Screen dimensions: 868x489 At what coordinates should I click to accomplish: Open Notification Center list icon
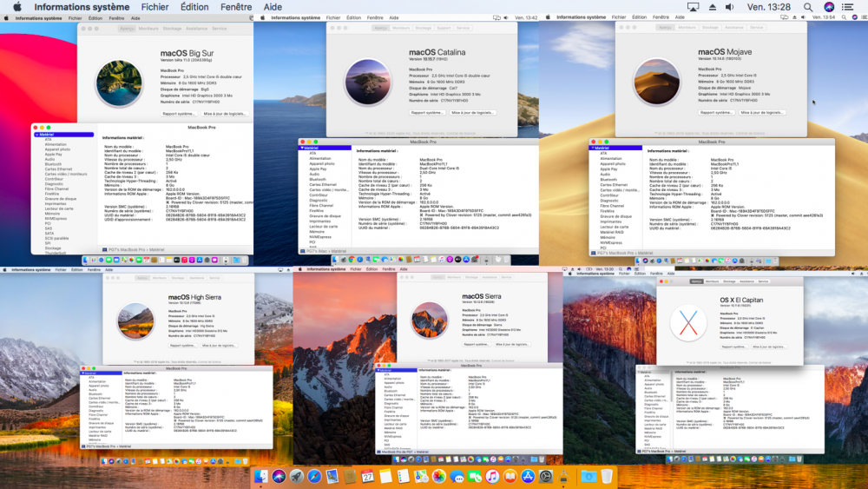click(847, 7)
